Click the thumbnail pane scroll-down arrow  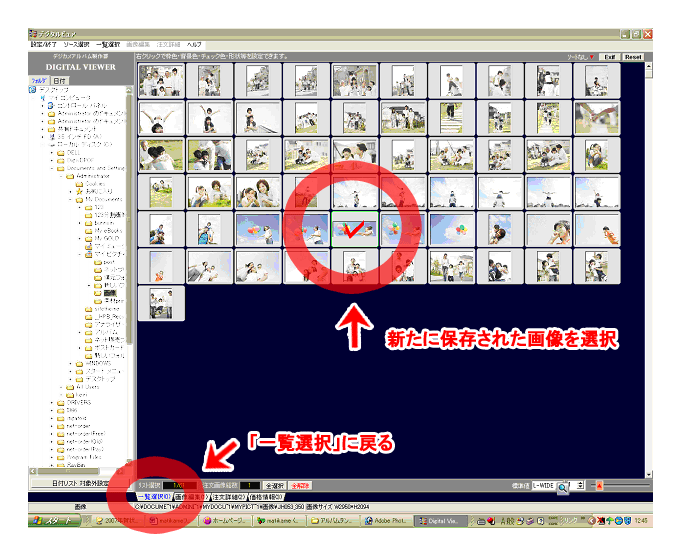coord(649,475)
